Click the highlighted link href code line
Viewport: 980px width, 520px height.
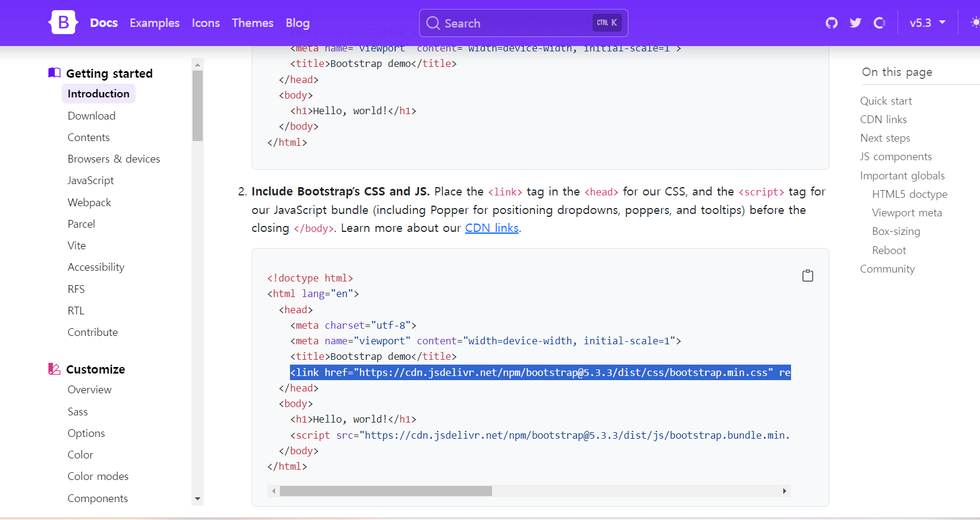[x=541, y=372]
